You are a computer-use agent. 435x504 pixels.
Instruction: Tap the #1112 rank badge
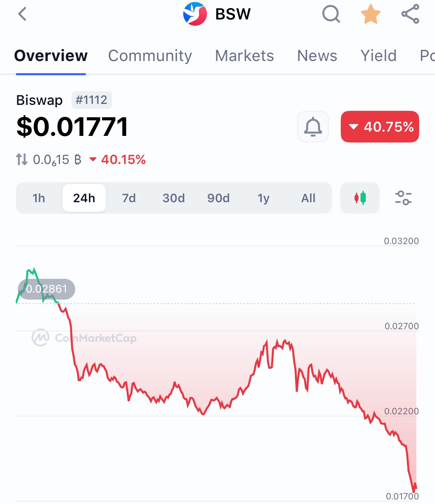(x=92, y=100)
